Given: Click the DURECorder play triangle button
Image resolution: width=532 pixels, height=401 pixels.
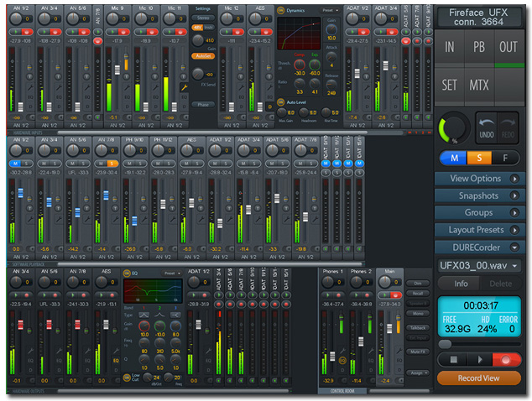Looking at the screenshot, I should tap(480, 359).
